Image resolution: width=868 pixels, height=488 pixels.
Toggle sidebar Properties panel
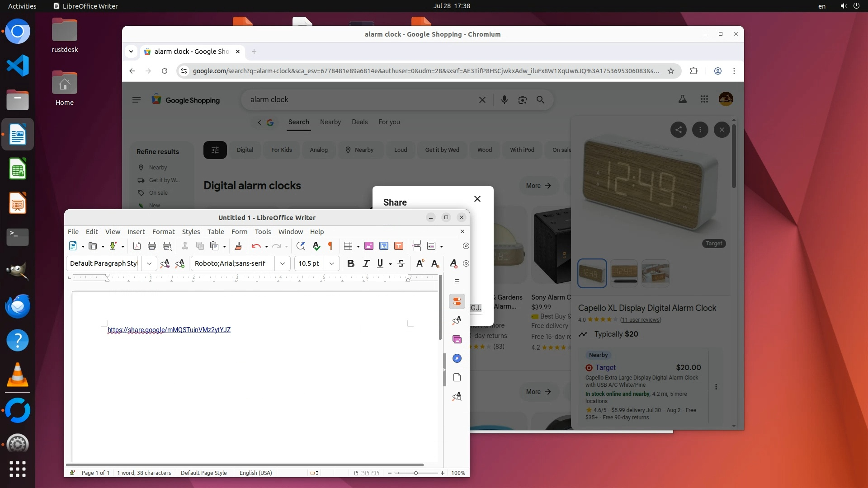[457, 301]
